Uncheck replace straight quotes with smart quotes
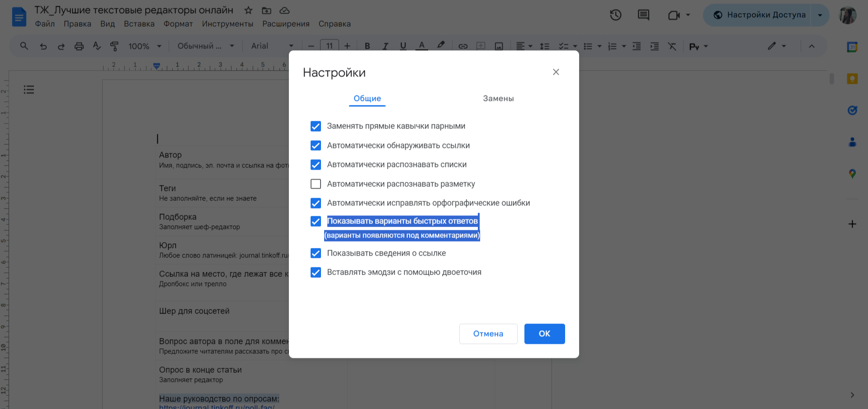 pos(316,126)
